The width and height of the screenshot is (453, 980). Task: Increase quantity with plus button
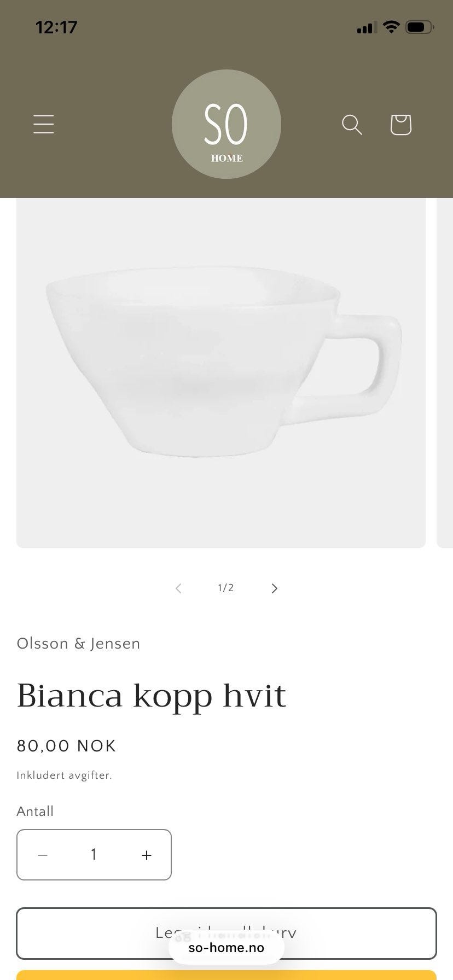146,855
